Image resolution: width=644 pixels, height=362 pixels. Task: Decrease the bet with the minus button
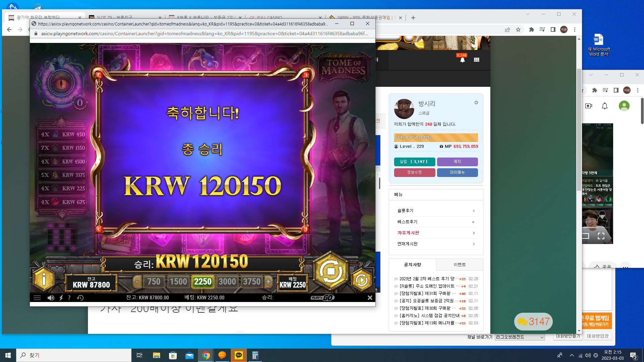137,282
